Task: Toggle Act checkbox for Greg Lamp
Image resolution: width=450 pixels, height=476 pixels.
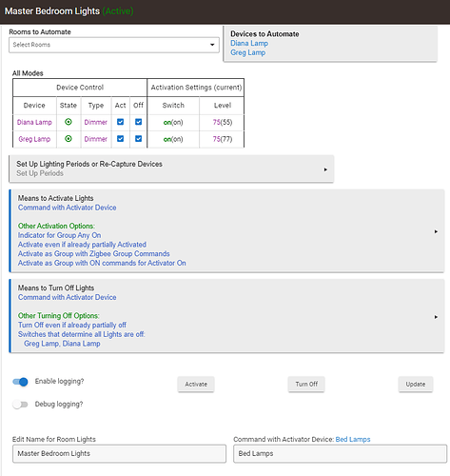Action: click(x=120, y=139)
